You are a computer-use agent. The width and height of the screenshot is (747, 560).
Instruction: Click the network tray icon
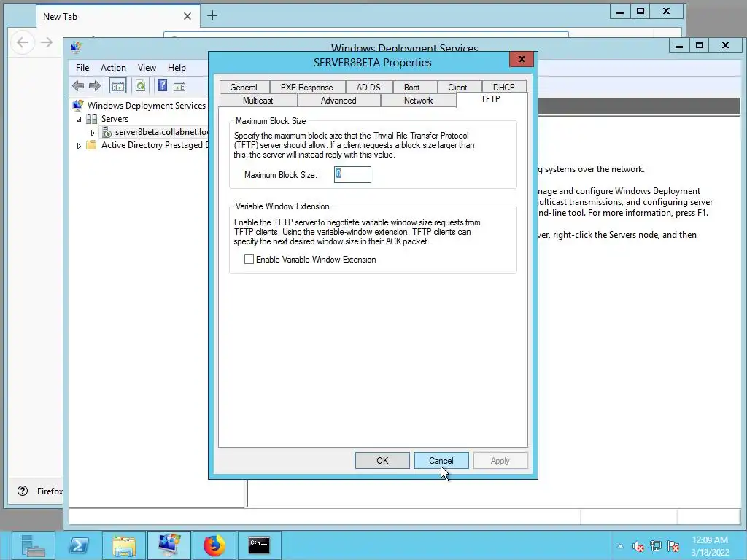tap(656, 546)
